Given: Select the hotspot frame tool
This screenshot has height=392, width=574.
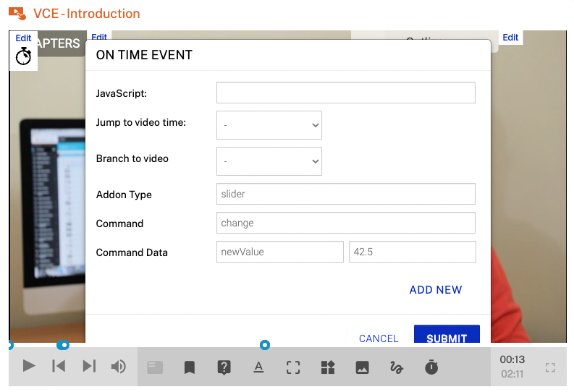Looking at the screenshot, I should click(293, 367).
